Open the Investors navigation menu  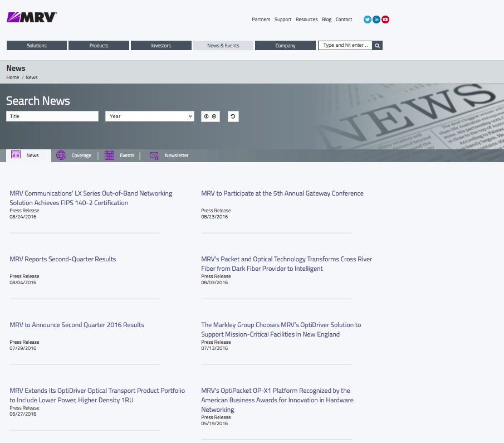click(161, 46)
